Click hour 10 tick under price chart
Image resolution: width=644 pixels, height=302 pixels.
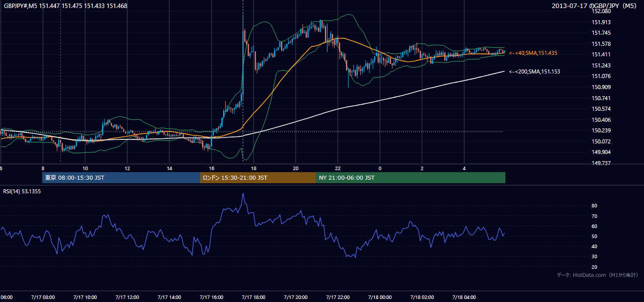tap(85, 168)
